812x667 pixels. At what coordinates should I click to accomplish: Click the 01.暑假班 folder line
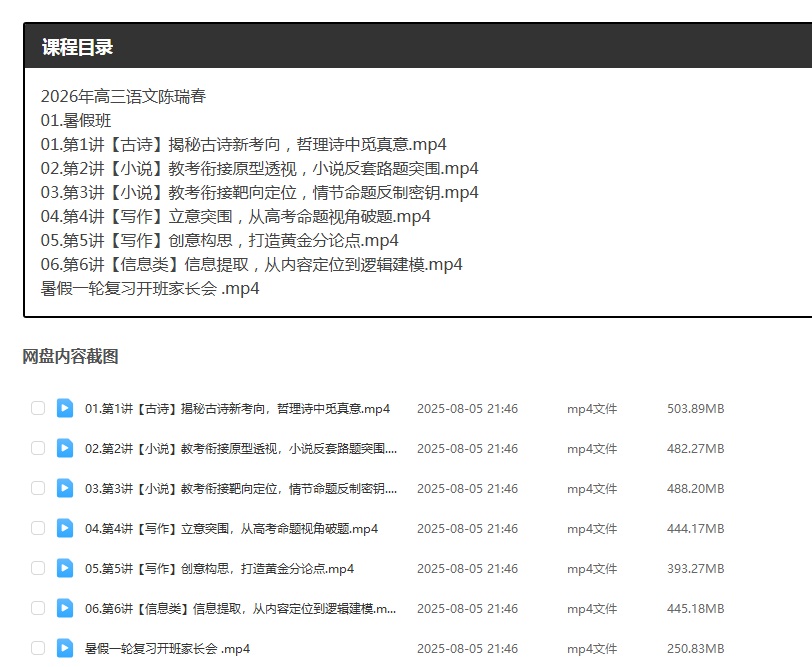point(76,120)
